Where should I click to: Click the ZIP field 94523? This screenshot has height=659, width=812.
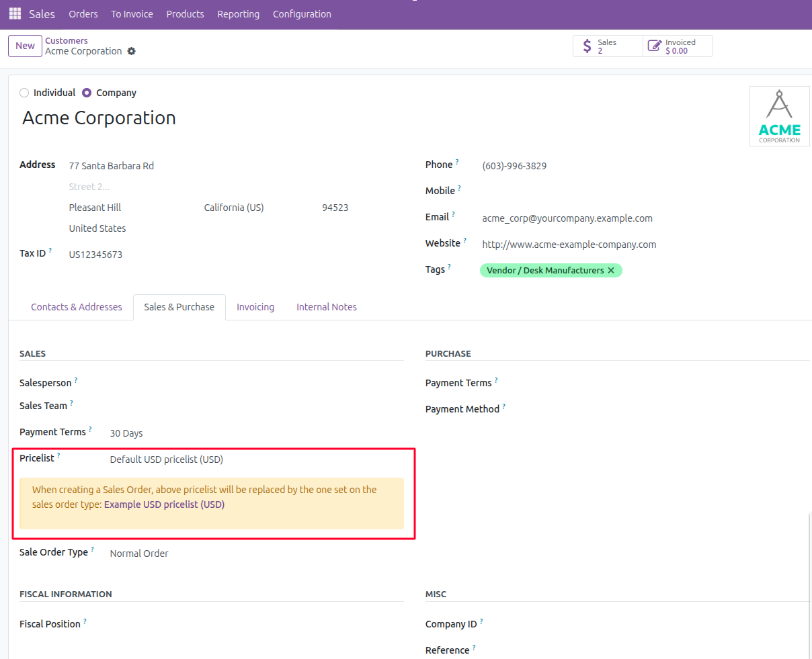362,208
